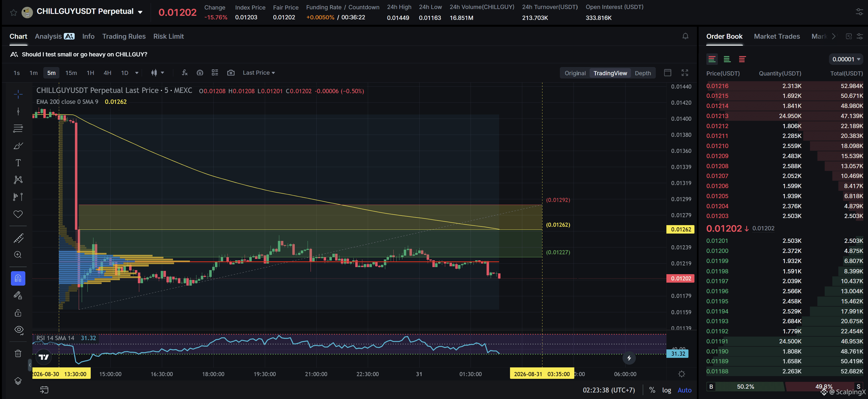Switch to the Market Trades tab
Image resolution: width=868 pixels, height=399 pixels.
[x=777, y=36]
